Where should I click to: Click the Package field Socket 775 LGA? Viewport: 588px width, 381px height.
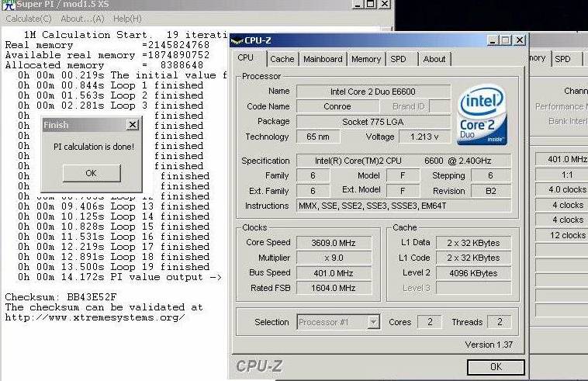pyautogui.click(x=373, y=122)
